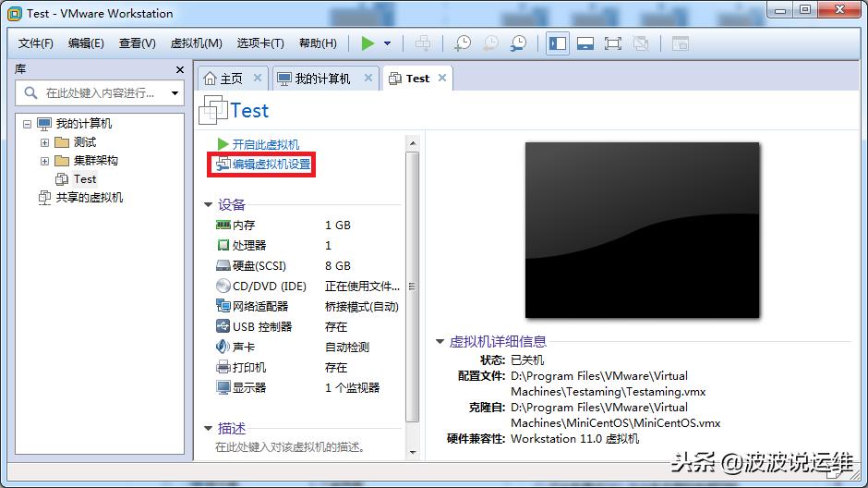The image size is (868, 488).
Task: Collapse the 描述 section
Action: 208,428
